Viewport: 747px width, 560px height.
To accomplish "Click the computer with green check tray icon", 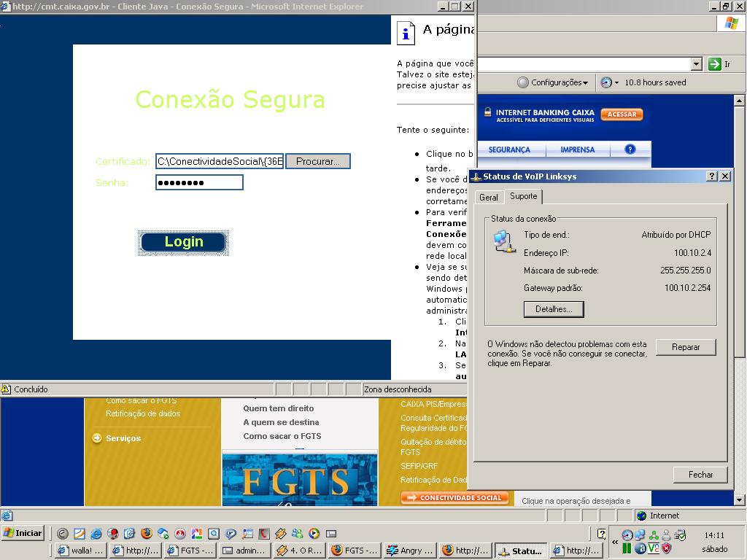I will coord(680,534).
